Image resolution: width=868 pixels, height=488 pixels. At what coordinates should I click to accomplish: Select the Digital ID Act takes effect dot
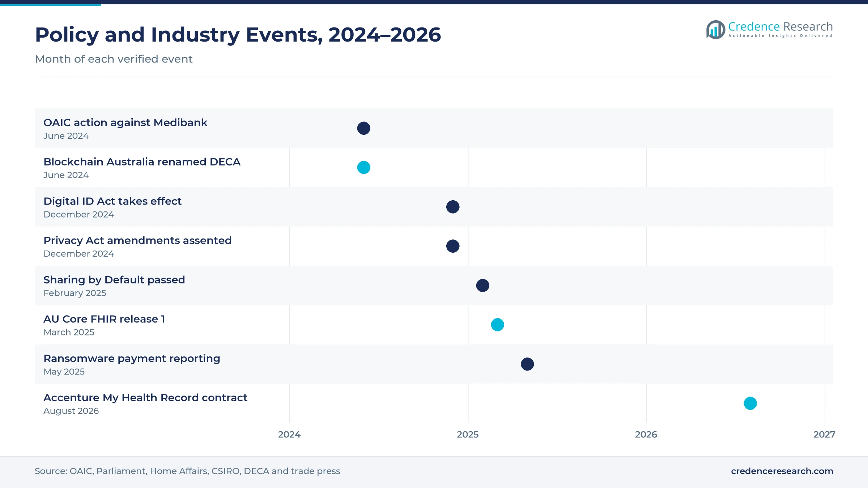(453, 207)
